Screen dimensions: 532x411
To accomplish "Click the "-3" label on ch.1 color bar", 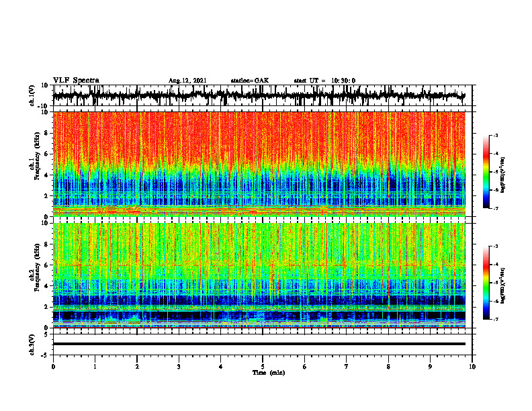I will click(x=495, y=136).
